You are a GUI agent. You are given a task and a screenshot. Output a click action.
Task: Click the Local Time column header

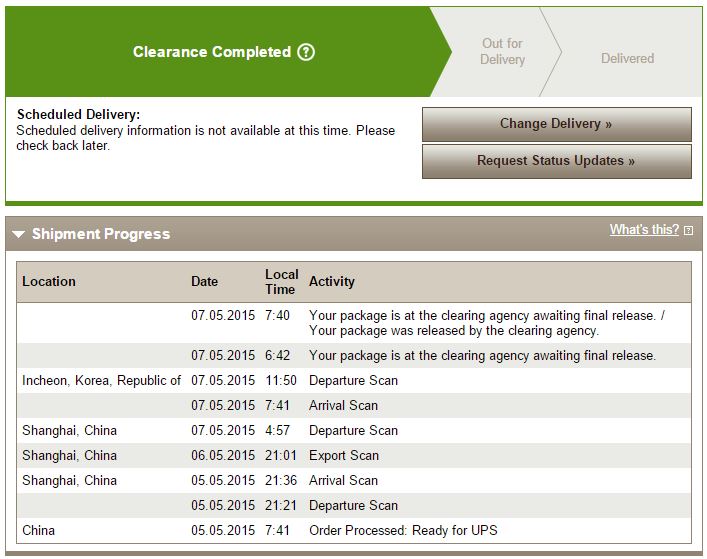click(x=281, y=282)
